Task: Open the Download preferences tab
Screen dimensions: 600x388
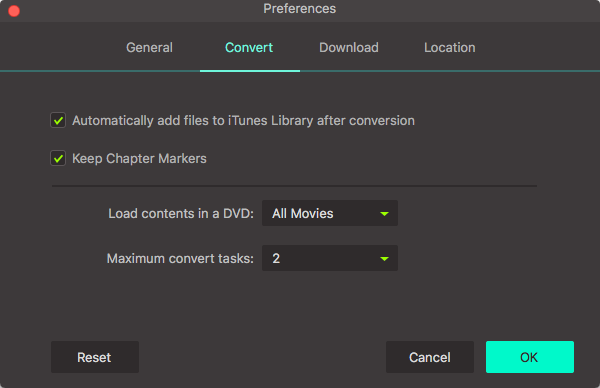Action: (349, 47)
